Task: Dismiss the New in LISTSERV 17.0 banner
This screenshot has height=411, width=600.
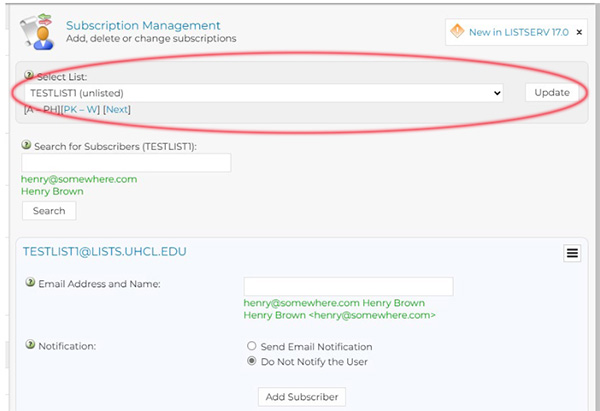Action: pos(578,32)
